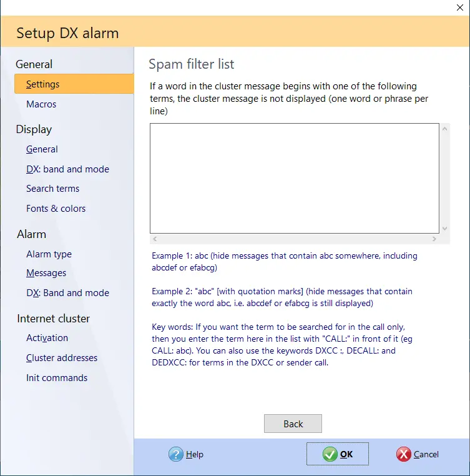Click the Cancel label text
470x476 pixels.
click(426, 454)
